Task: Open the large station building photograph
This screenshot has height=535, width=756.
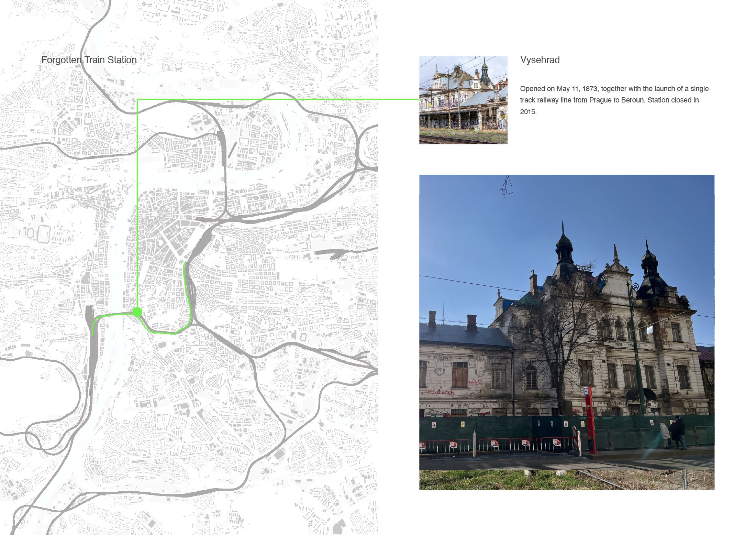Action: pyautogui.click(x=567, y=332)
